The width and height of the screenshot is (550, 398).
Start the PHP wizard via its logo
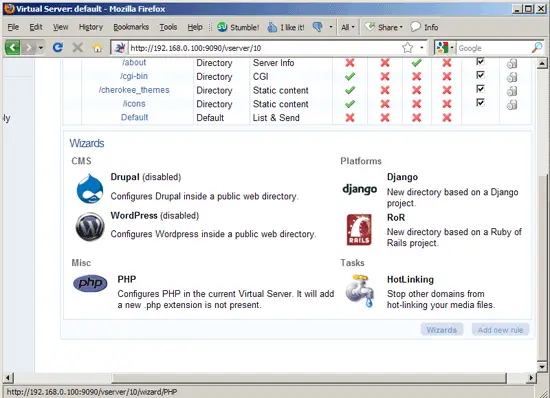pyautogui.click(x=90, y=283)
